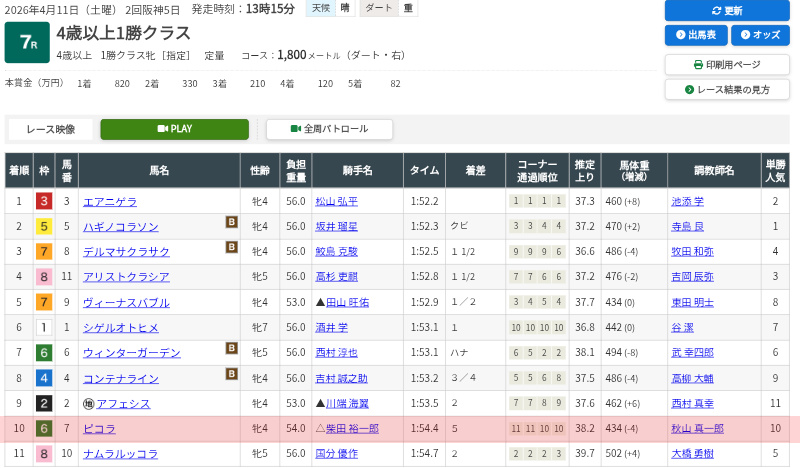Click the black frame 2 square for アフェシス
Viewport: 800px width, 468px height.
coord(44,404)
